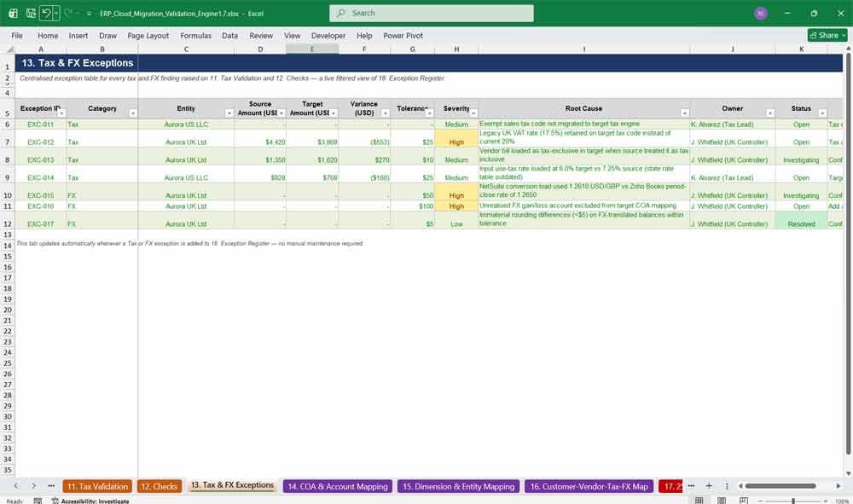
Task: Switch to Normal view icon
Action: 699,501
